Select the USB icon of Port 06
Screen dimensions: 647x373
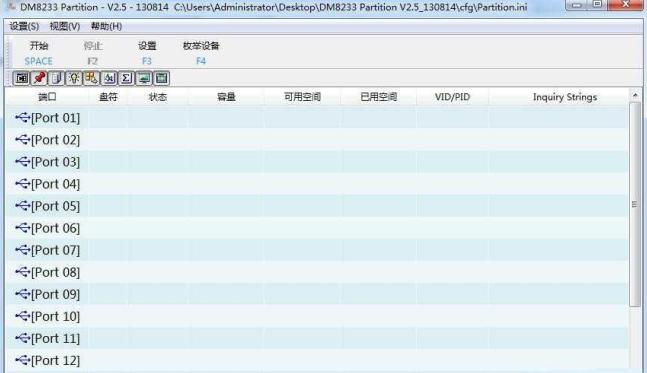(23, 228)
